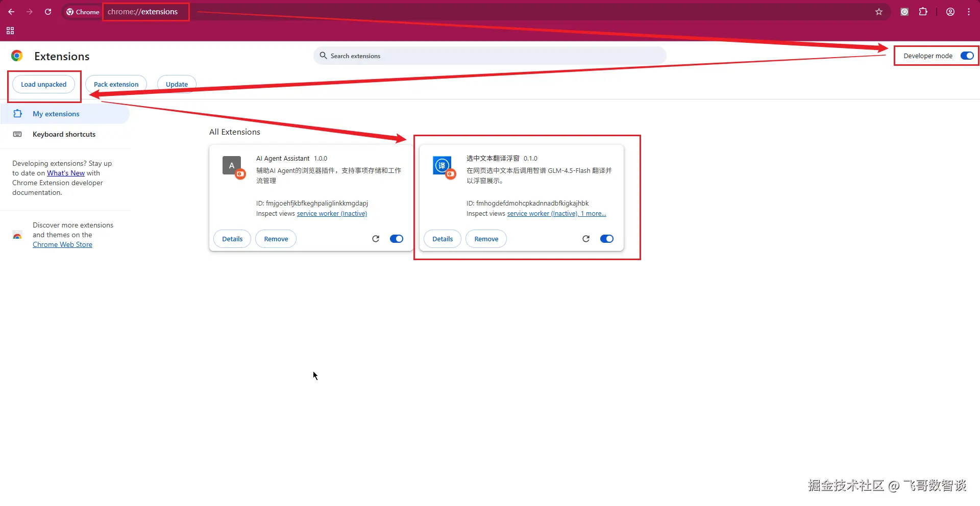980x506 pixels.
Task: Open Keyboard shortcuts in the sidebar
Action: coord(65,134)
